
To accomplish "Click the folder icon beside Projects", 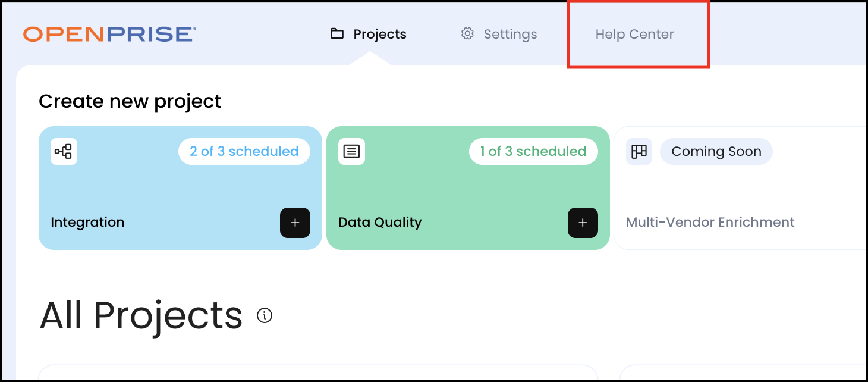I will tap(337, 34).
